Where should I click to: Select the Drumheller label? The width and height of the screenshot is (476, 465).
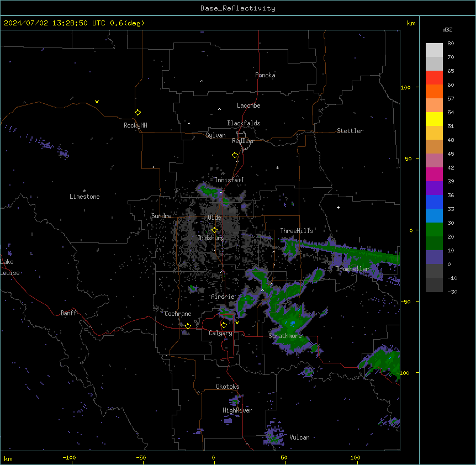[352, 269]
